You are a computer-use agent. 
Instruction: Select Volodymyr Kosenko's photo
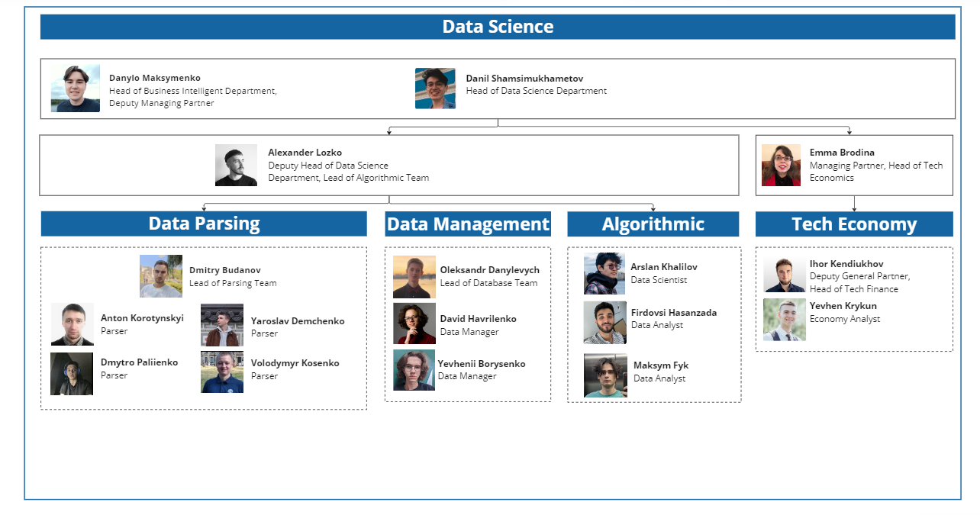click(x=222, y=372)
